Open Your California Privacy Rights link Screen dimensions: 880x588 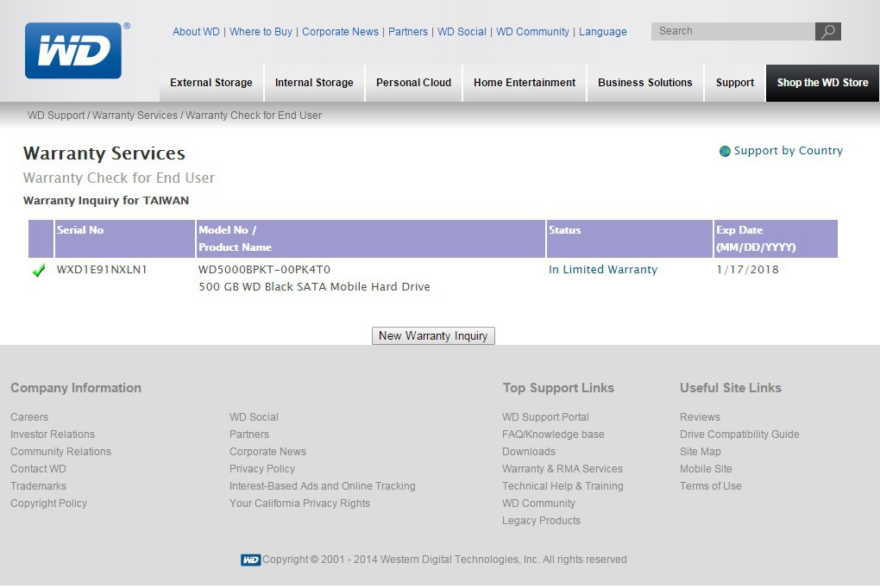tap(299, 504)
